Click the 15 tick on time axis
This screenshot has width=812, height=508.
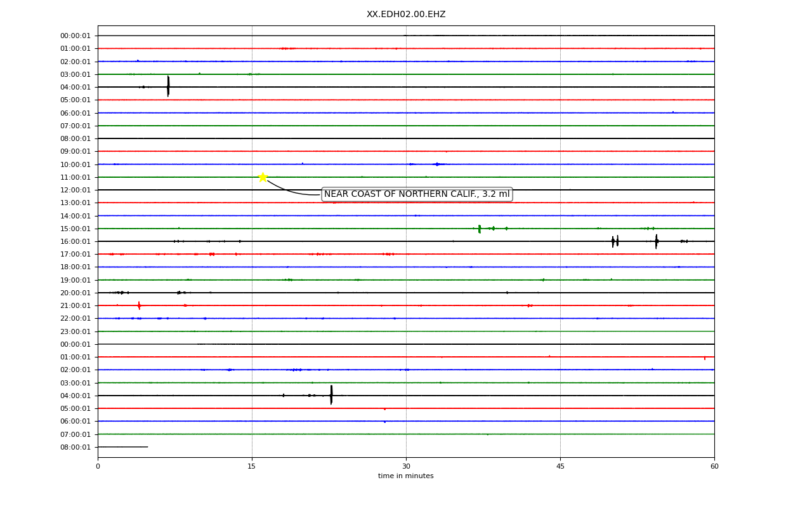[x=252, y=467]
